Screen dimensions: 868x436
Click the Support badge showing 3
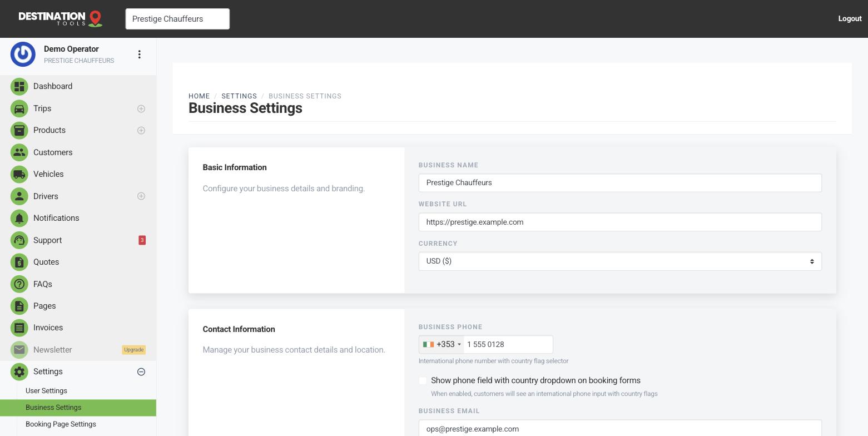142,240
